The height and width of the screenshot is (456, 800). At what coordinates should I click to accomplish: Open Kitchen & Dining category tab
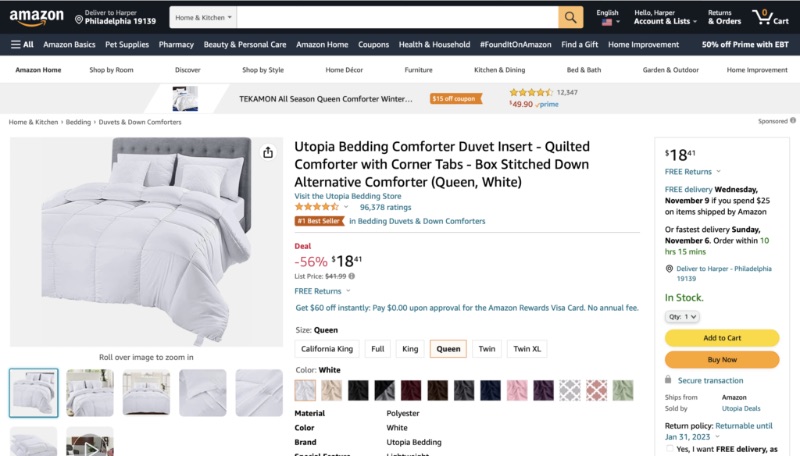(499, 70)
